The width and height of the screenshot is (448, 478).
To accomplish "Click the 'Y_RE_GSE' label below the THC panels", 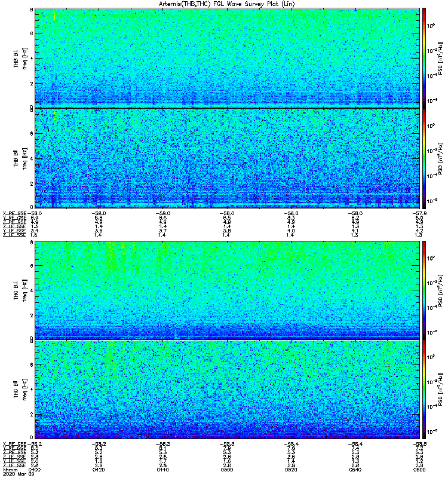I will tap(14, 449).
